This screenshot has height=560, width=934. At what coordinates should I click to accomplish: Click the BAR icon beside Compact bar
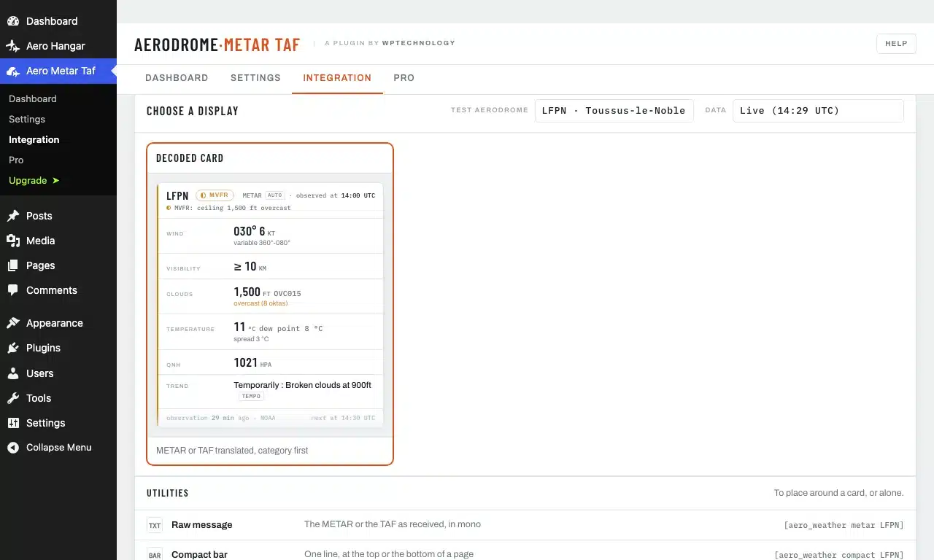point(155,555)
